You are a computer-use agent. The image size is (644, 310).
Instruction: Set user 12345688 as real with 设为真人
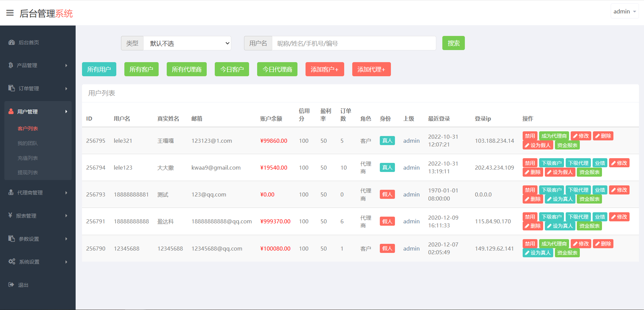coord(537,253)
